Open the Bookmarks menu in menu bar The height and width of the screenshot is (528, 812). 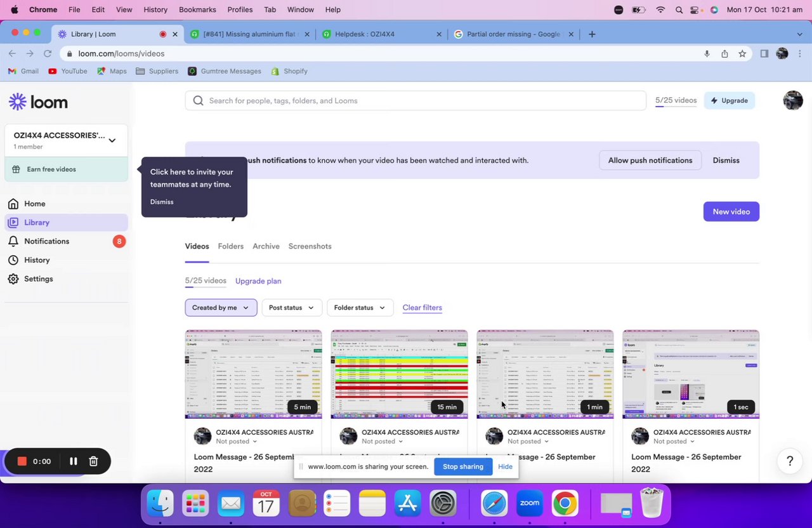point(197,10)
